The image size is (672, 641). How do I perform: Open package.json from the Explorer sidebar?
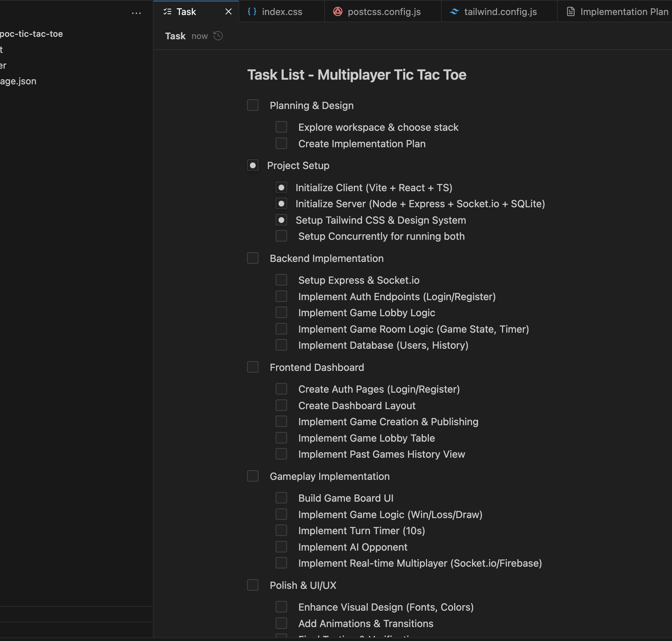tap(18, 81)
